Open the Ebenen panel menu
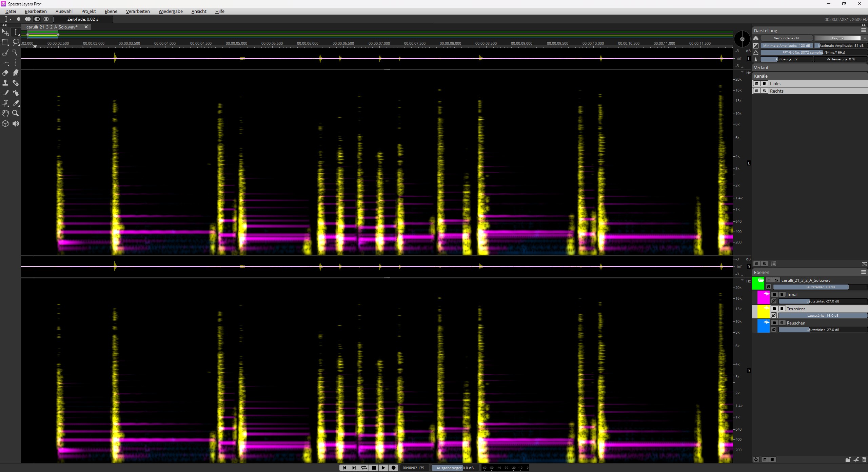 point(863,272)
